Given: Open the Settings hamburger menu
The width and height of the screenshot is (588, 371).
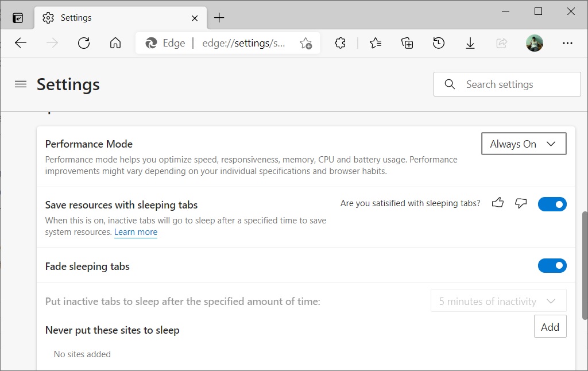Looking at the screenshot, I should coord(21,84).
